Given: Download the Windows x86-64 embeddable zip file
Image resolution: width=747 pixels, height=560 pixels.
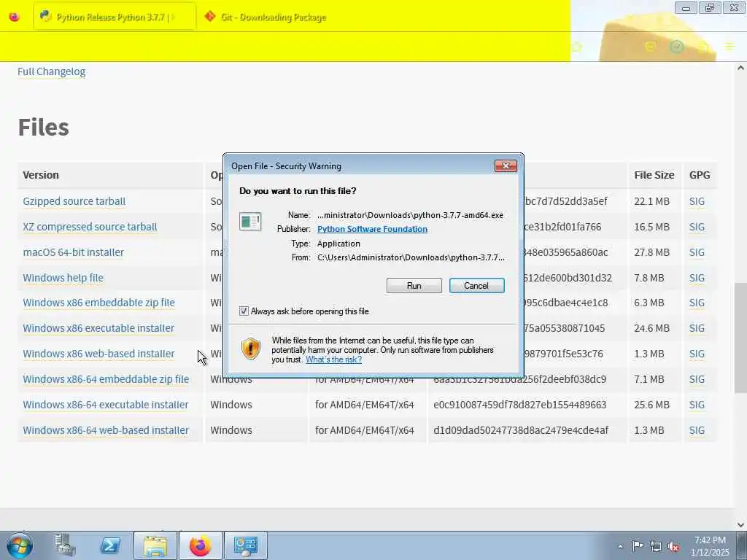Looking at the screenshot, I should (106, 379).
